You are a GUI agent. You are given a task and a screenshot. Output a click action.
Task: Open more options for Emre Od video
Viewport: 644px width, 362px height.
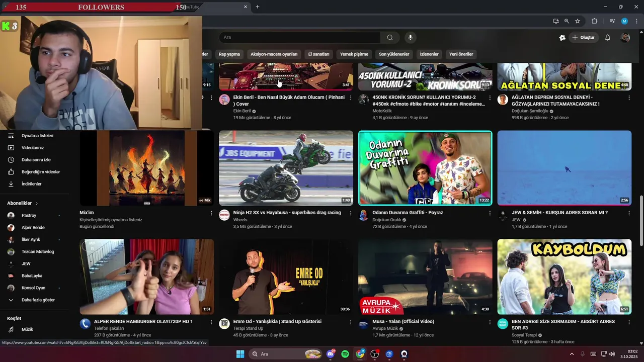[x=351, y=322]
